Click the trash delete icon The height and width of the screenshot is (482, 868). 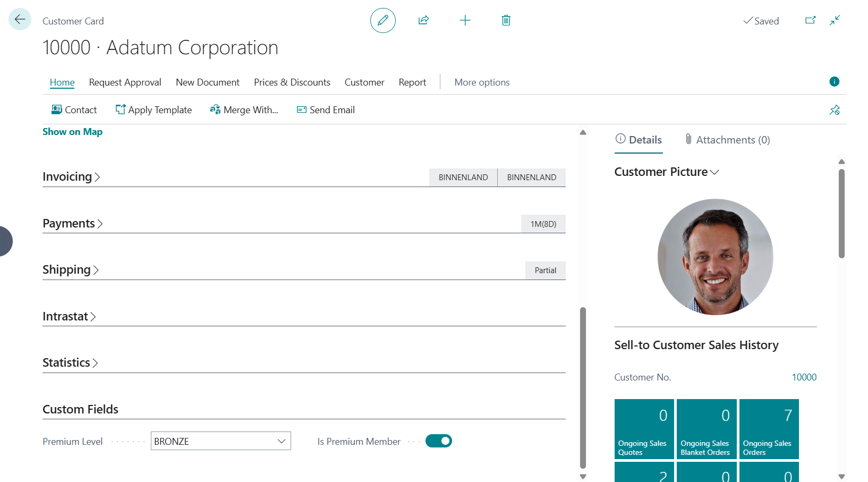click(x=506, y=21)
